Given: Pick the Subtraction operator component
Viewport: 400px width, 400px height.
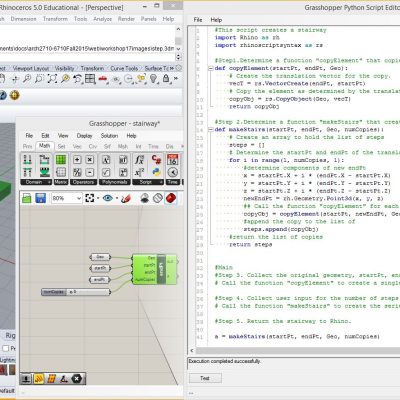Looking at the screenshot, I should [x=90, y=172].
